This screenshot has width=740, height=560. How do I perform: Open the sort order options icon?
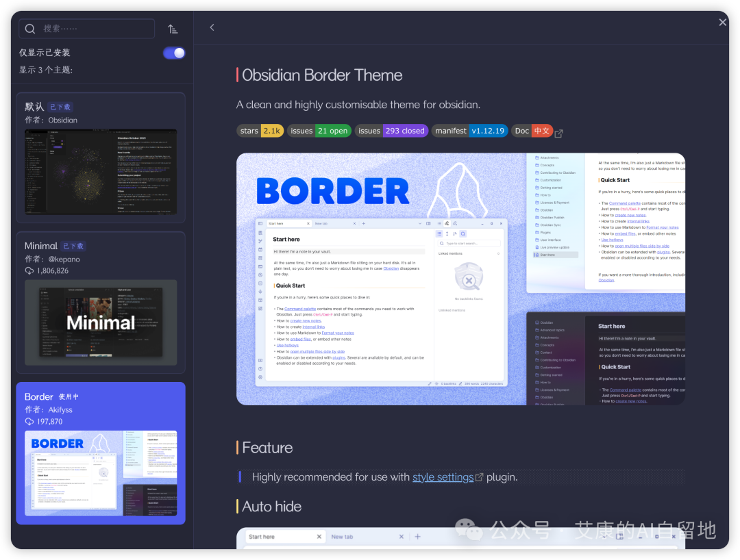pyautogui.click(x=173, y=29)
